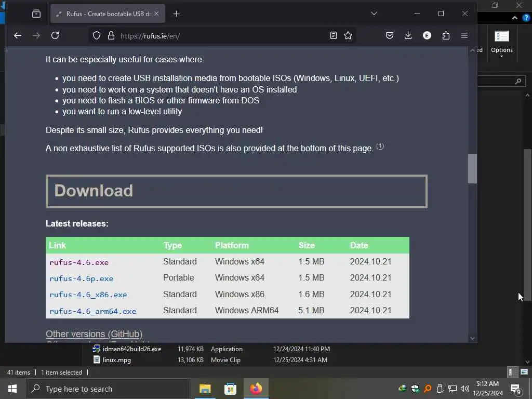Click the Latest releases heading text

(77, 223)
